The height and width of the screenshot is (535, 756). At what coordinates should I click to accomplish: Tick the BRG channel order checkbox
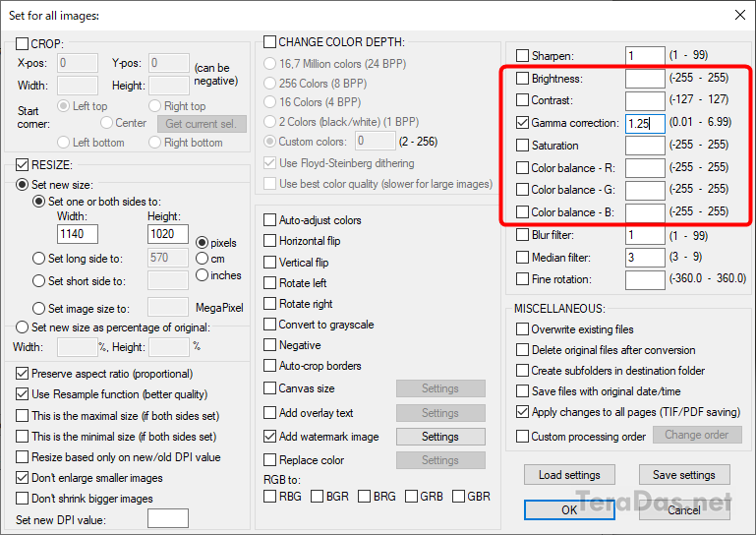coord(364,496)
